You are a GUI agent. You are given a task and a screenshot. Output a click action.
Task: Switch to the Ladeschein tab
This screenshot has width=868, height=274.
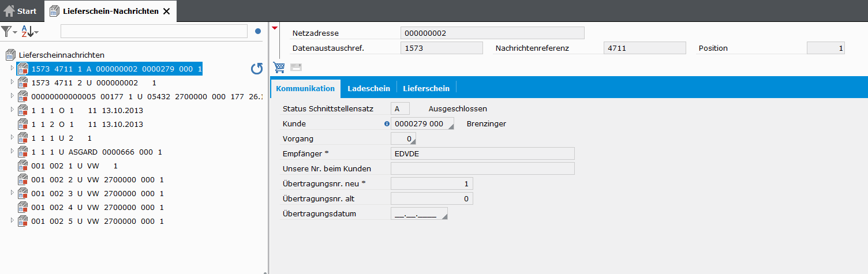click(x=369, y=88)
